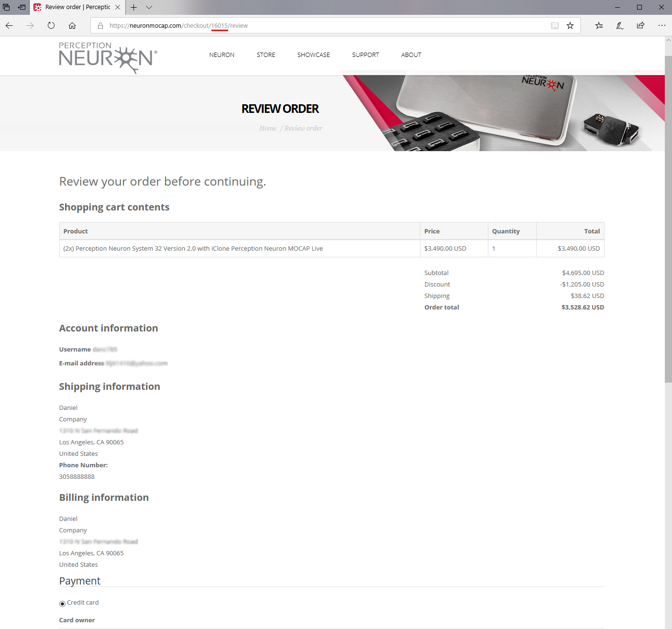Minimize the browser window

tap(617, 7)
